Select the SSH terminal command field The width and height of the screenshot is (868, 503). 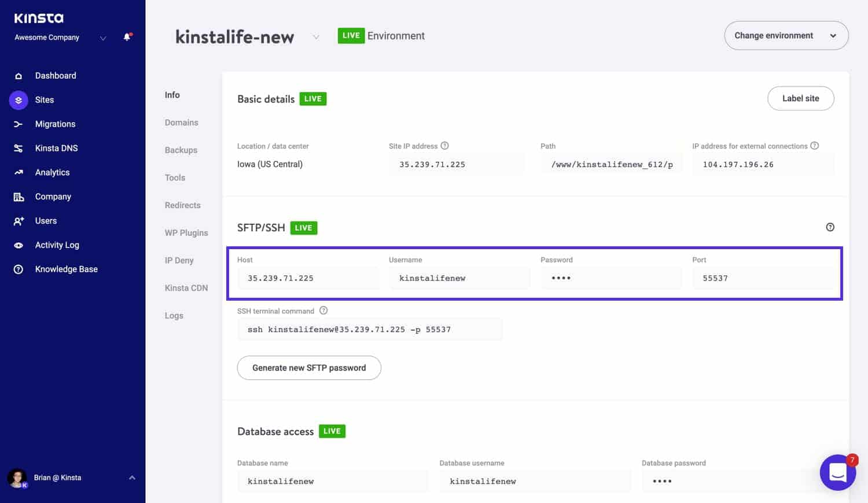(x=370, y=329)
